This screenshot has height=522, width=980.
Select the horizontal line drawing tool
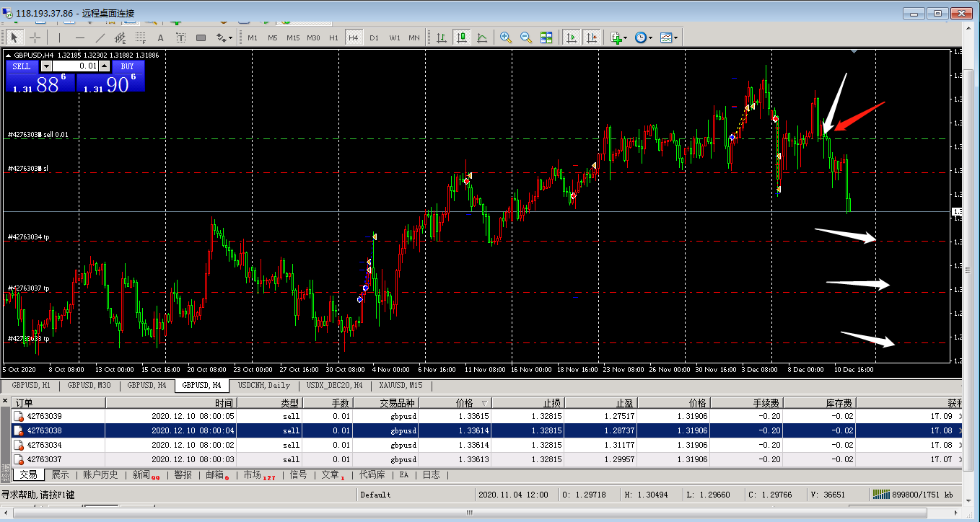coord(80,37)
